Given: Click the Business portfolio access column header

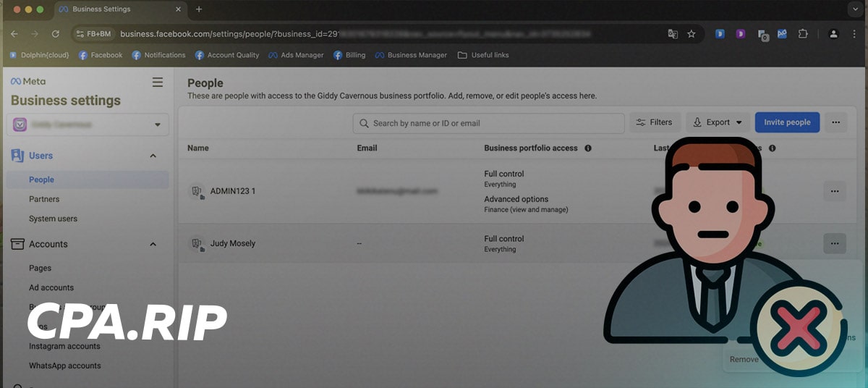Looking at the screenshot, I should pos(531,148).
